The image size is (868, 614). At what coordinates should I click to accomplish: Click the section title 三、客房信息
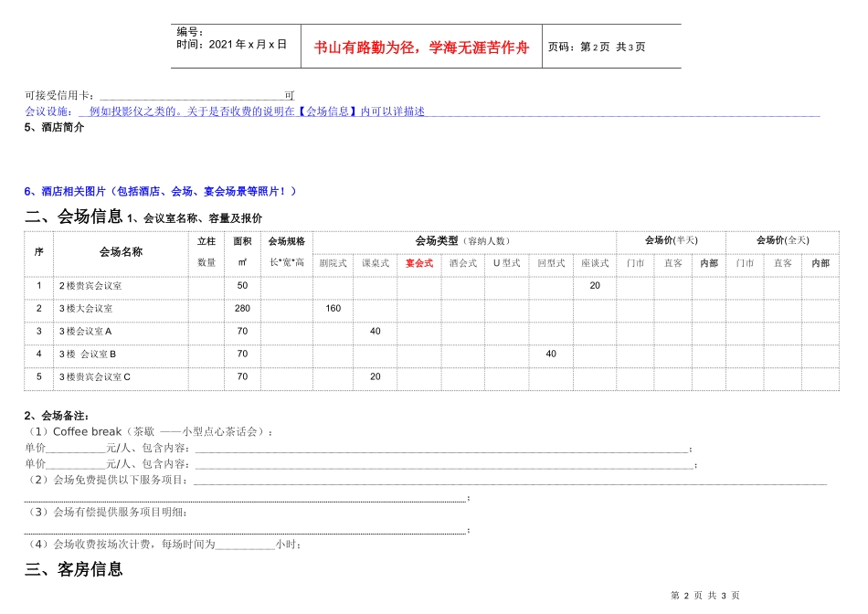click(74, 569)
